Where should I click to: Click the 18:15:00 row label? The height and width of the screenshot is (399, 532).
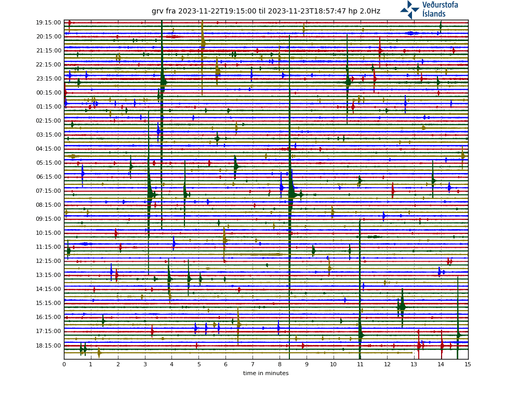(x=48, y=345)
